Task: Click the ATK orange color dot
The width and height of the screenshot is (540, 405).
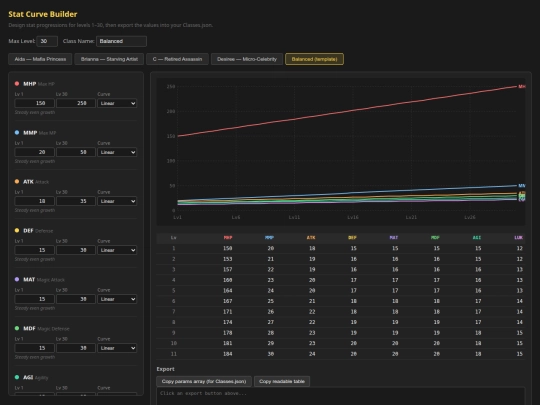Action: click(17, 181)
